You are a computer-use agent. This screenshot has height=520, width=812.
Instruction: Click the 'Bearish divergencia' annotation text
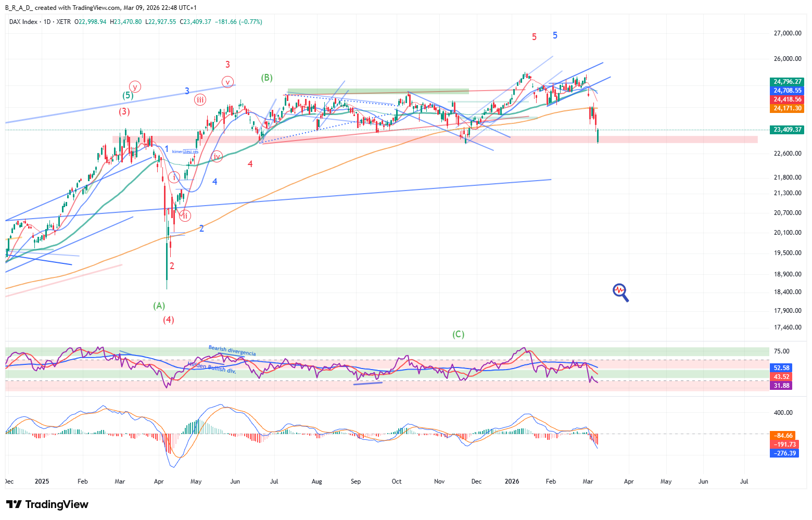(x=232, y=350)
